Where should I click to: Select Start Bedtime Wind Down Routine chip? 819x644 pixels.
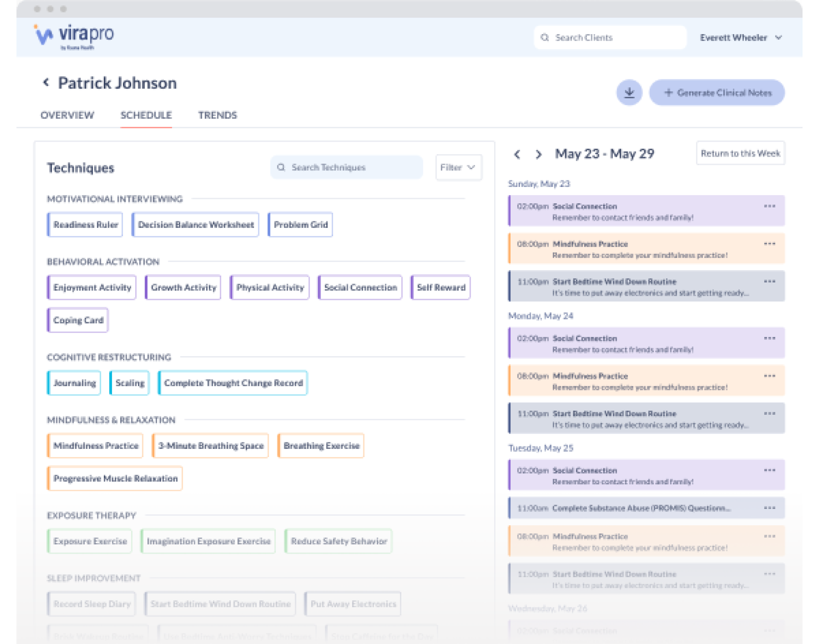tap(220, 604)
